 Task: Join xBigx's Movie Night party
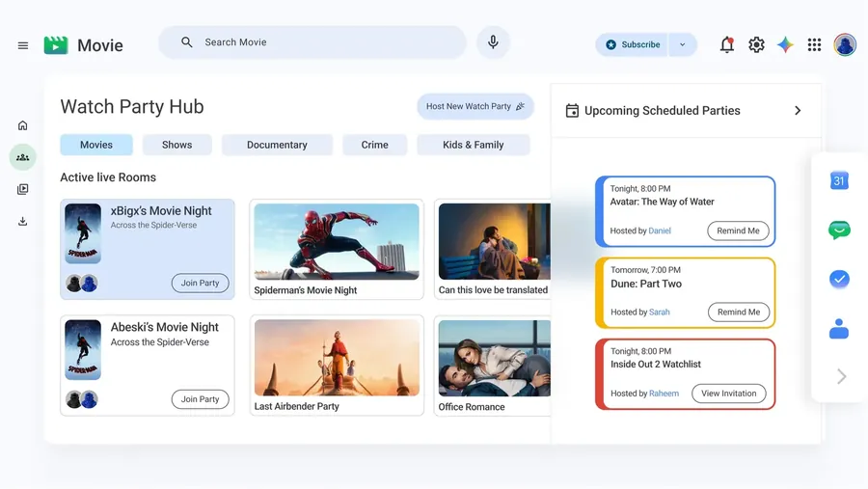click(200, 283)
